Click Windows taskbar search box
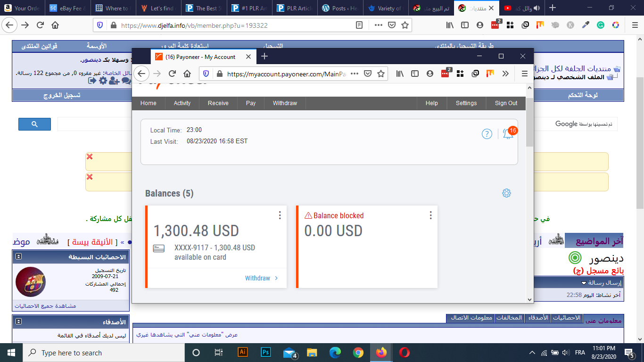The width and height of the screenshot is (644, 362). 103,353
